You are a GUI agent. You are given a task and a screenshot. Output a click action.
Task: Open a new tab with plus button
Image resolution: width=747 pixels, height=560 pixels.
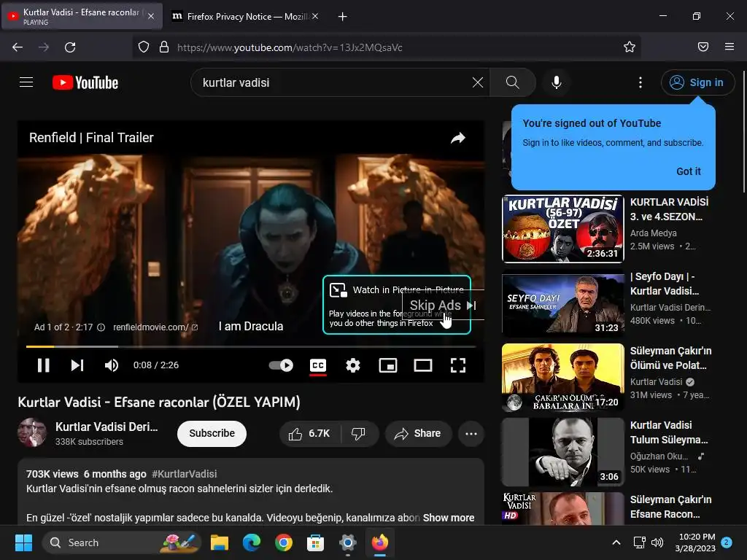342,17
